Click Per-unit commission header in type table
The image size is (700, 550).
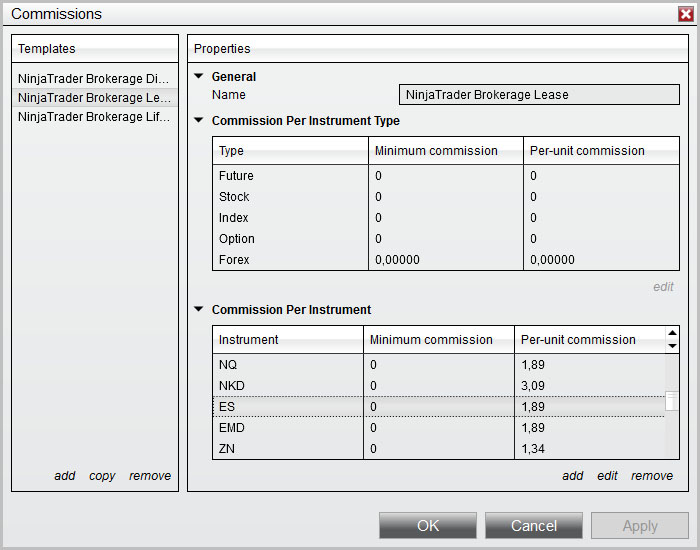[x=601, y=150]
